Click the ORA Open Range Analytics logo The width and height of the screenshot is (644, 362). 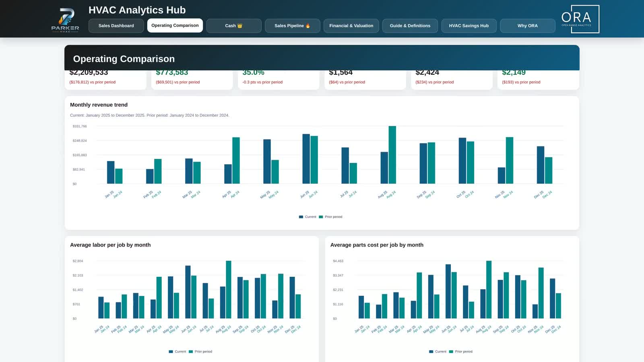pyautogui.click(x=580, y=19)
